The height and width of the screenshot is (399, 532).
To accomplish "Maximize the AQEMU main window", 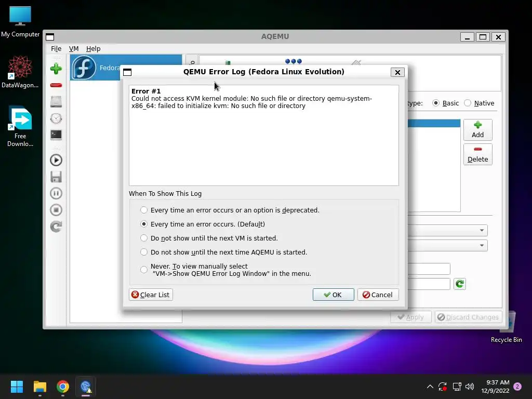I will [483, 37].
